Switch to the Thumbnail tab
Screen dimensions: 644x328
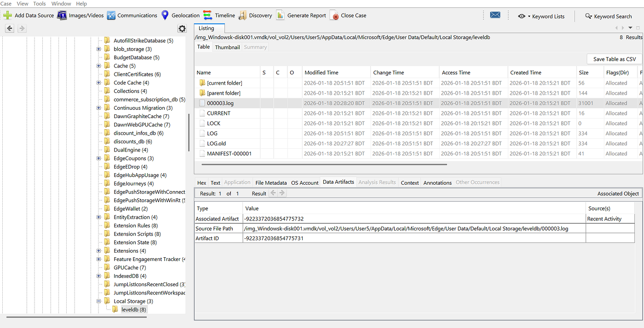(227, 47)
